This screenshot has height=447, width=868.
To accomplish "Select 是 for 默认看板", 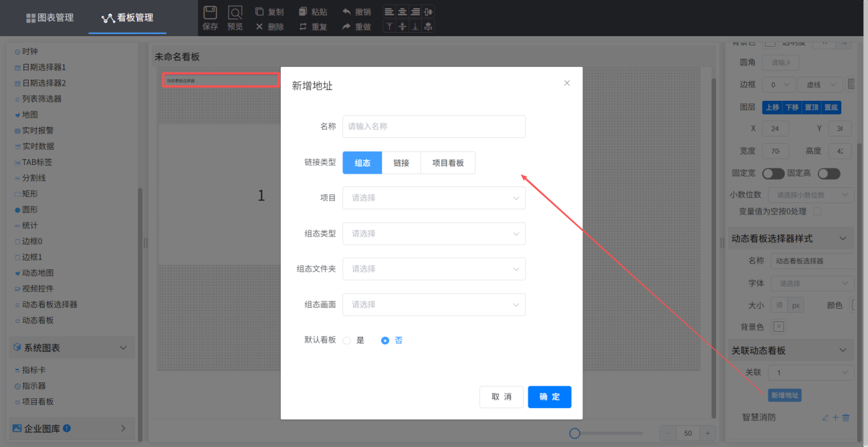I will point(347,340).
